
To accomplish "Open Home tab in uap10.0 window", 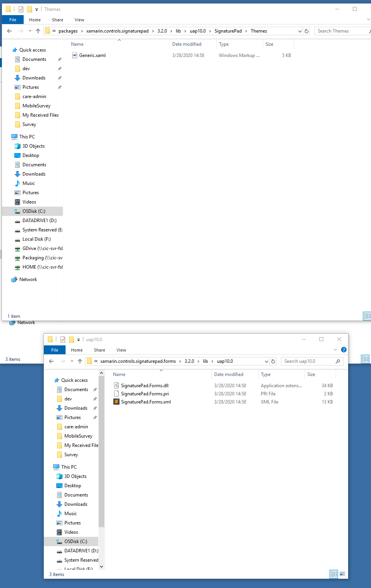I will point(77,350).
